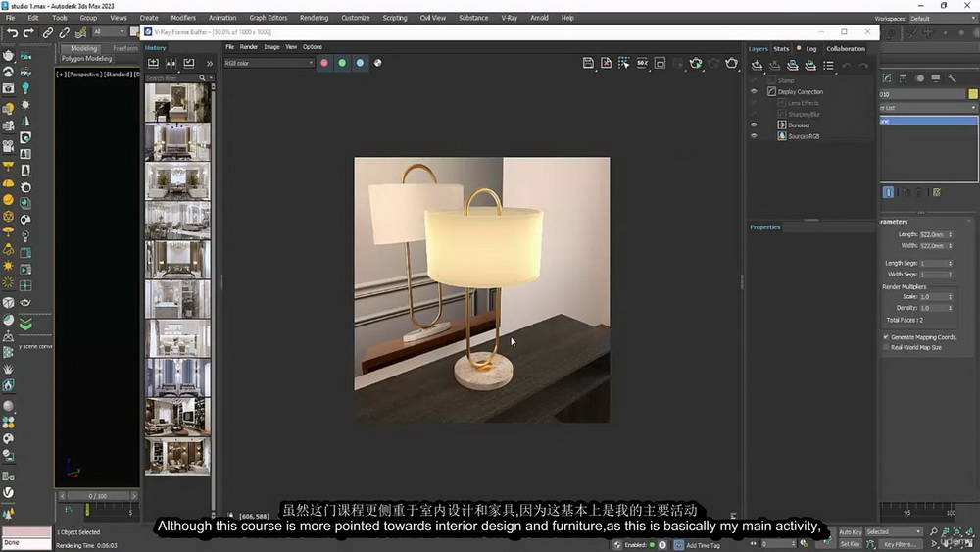
Task: Toggle Generate Mapping Coords checkbox
Action: click(x=886, y=337)
